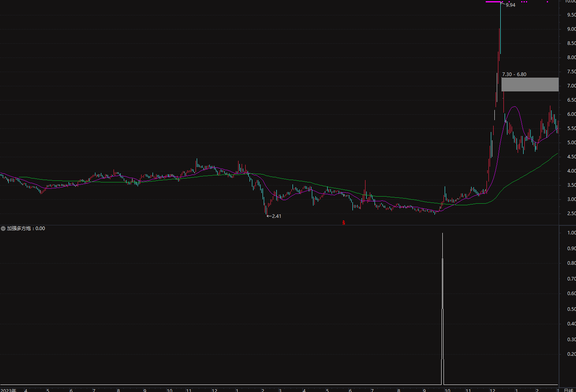Click the 1.00 indicator axis label

coord(571,233)
